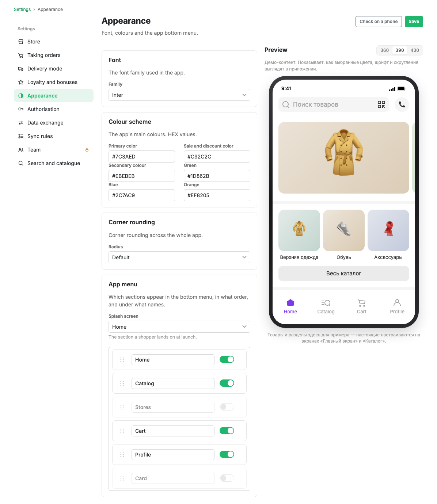Click the Store icon in sidebar
The height and width of the screenshot is (504, 437).
point(21,42)
